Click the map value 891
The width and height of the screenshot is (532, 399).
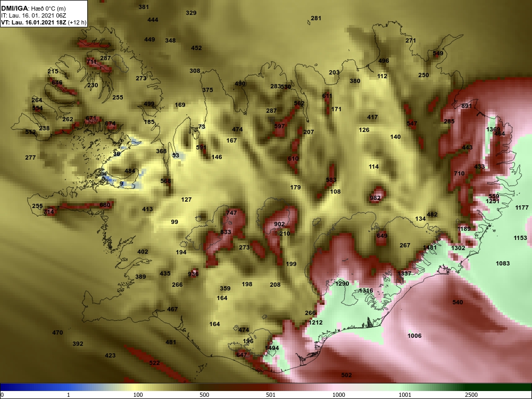tap(467, 106)
